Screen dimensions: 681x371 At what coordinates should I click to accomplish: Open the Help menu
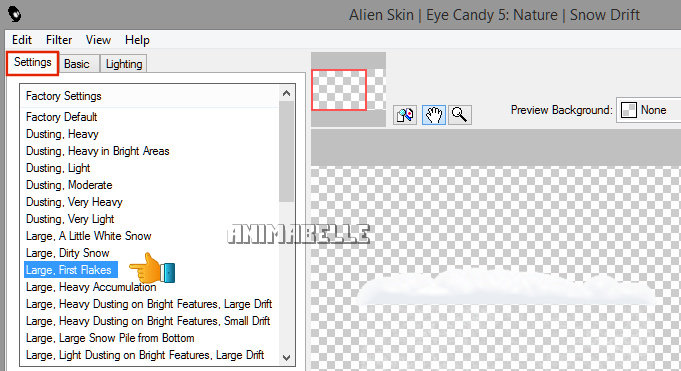point(137,40)
